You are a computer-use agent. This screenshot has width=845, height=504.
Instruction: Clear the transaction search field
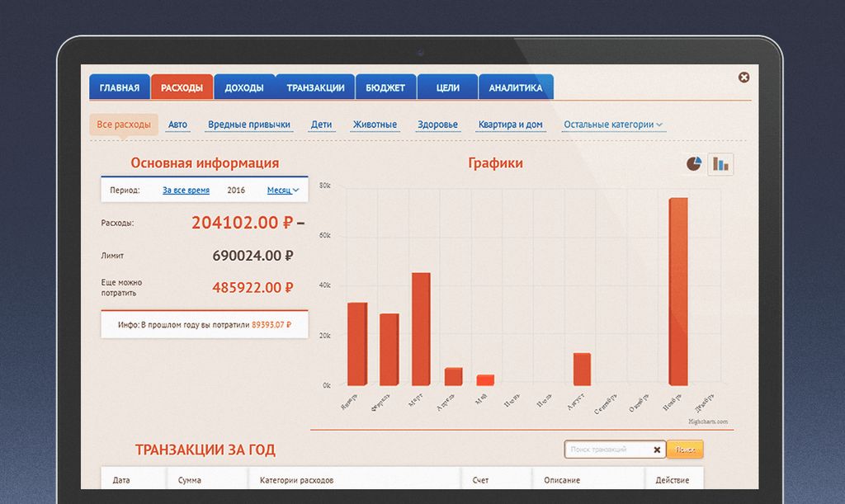pyautogui.click(x=657, y=450)
